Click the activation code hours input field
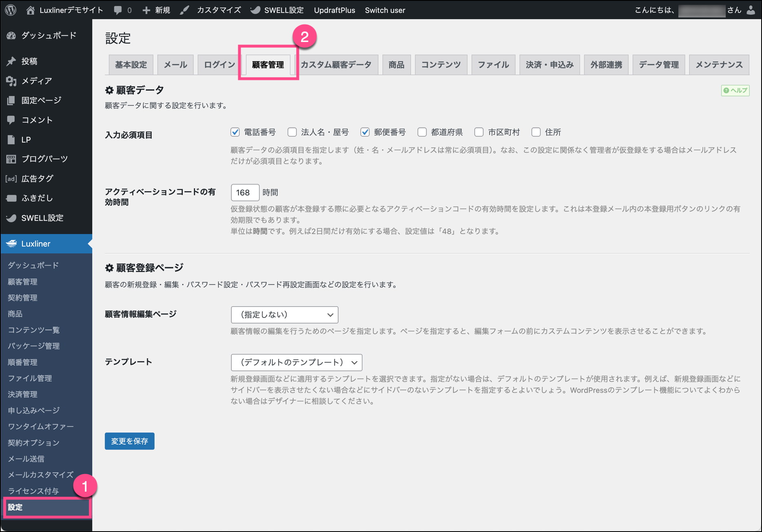The image size is (762, 532). (245, 193)
